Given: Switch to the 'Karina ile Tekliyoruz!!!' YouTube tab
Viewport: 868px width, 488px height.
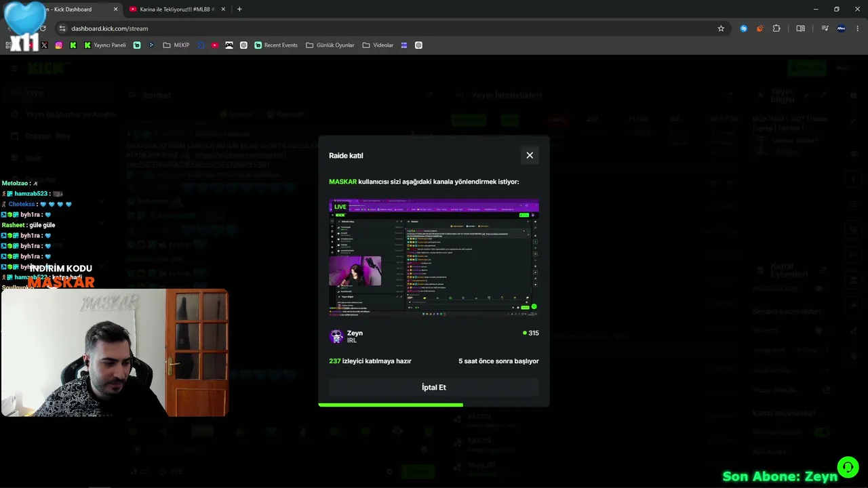Looking at the screenshot, I should click(176, 9).
